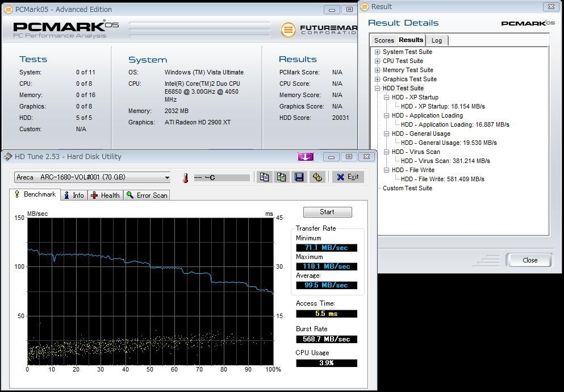Click the Futuremark orange logo
Image resolution: width=564 pixels, height=392 pixels.
point(288,30)
